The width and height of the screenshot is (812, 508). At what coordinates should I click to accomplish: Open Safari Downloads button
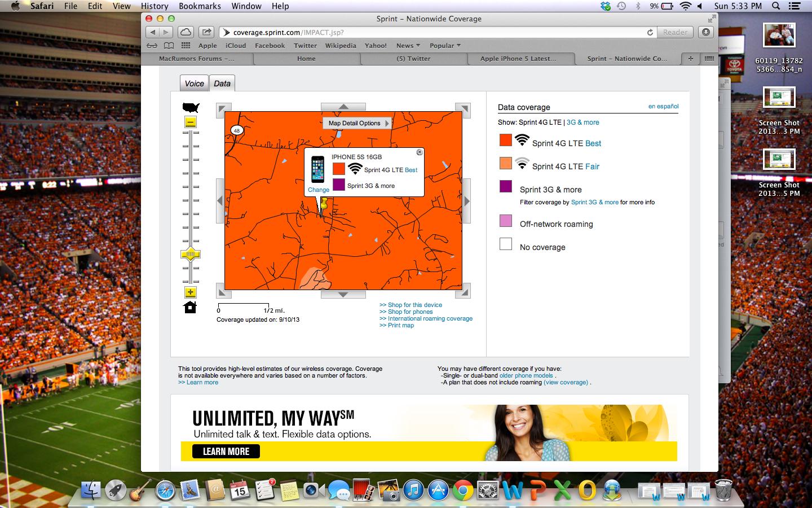pyautogui.click(x=706, y=32)
